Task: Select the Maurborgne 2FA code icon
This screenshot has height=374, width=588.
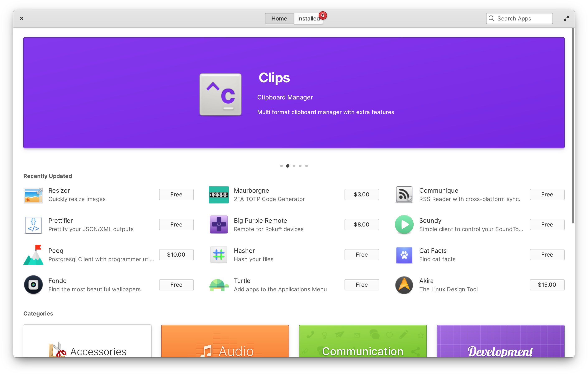Action: coord(219,195)
